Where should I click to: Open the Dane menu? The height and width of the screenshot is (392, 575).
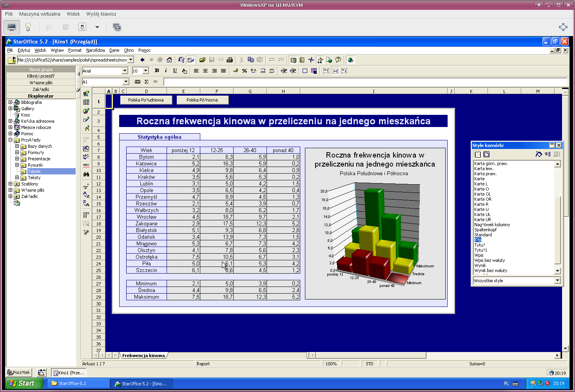click(x=114, y=50)
